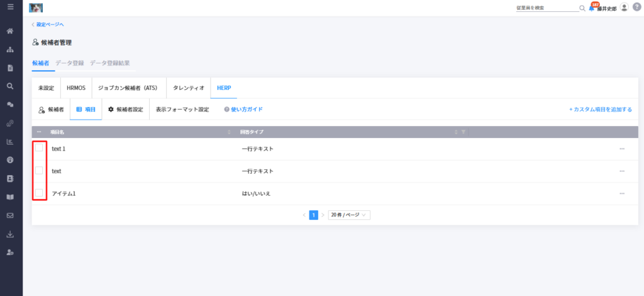644x296 pixels.
Task: Sort by the 回答タイプ column sort arrows
Action: pos(456,132)
